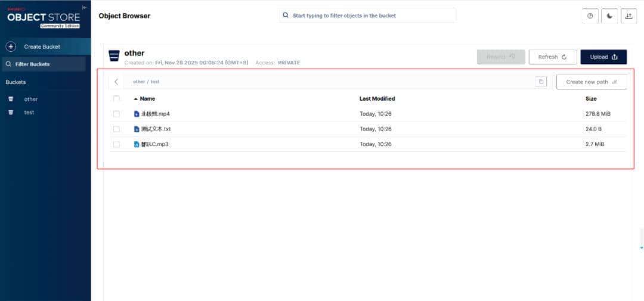
Task: Click the search icon in the object filter bar
Action: click(286, 15)
